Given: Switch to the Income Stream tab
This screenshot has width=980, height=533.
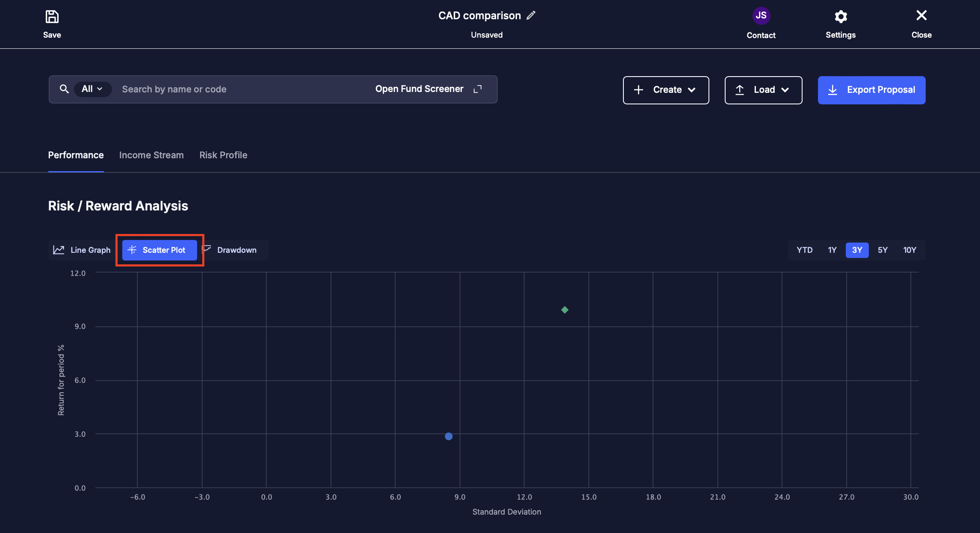Looking at the screenshot, I should (151, 155).
